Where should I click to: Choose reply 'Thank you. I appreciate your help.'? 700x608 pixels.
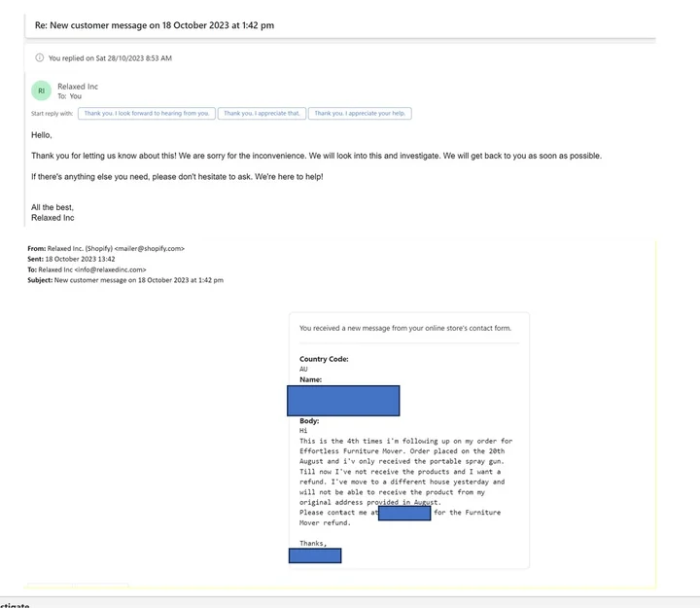click(x=360, y=114)
